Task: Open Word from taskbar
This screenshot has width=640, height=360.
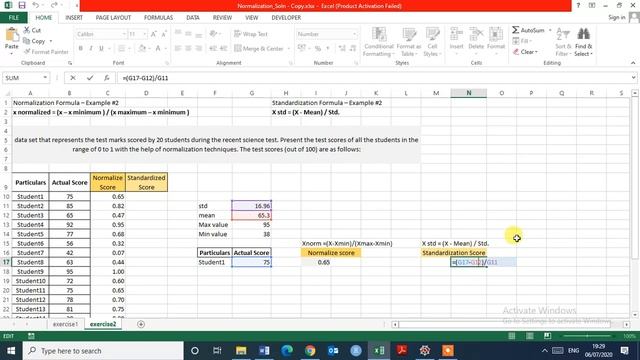Action: [x=264, y=351]
